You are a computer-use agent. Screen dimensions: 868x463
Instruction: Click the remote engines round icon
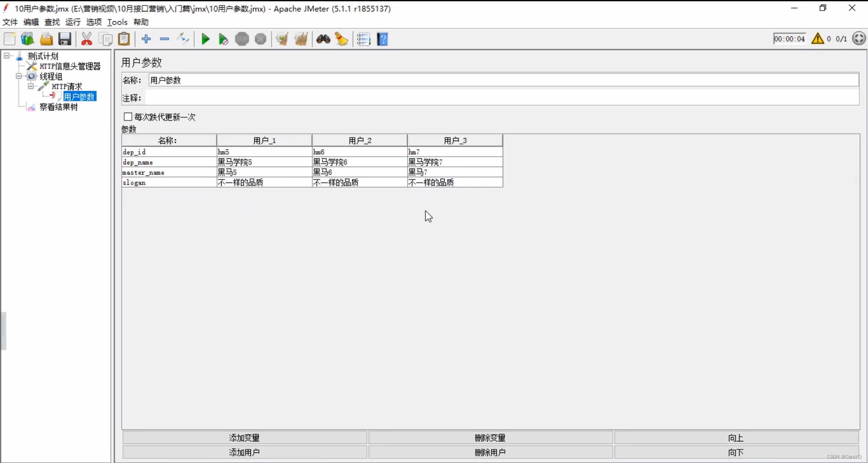859,39
